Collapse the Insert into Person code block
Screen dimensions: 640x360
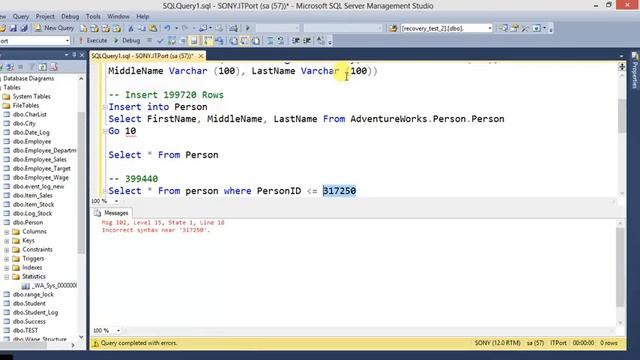(105, 107)
